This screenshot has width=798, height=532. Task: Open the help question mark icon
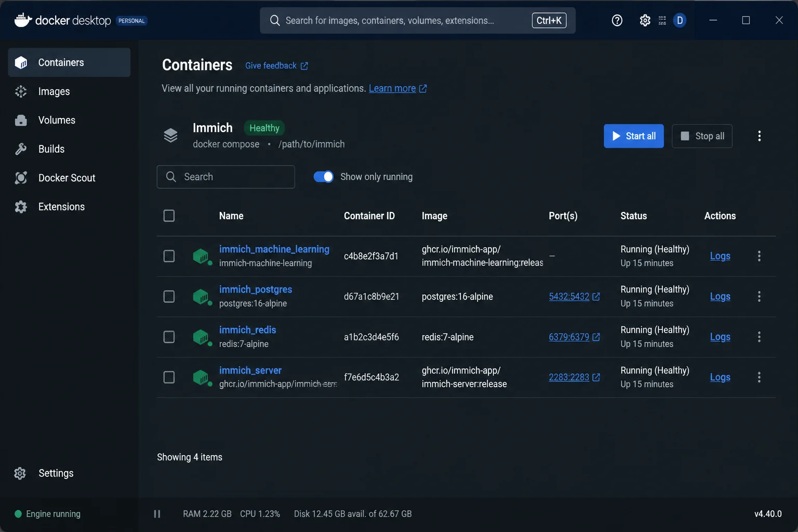click(617, 20)
